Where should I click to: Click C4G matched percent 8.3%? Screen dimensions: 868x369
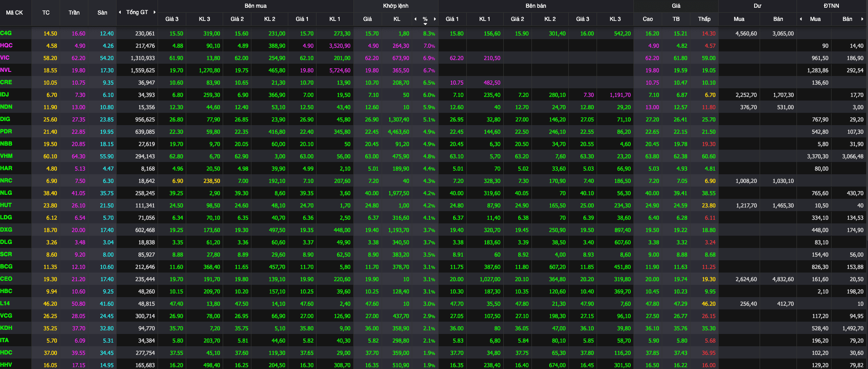(x=429, y=34)
